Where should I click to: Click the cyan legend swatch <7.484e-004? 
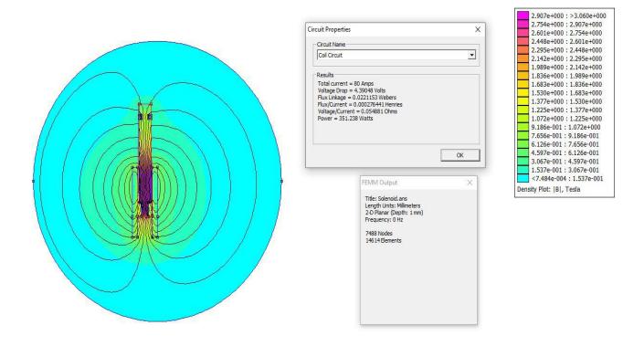point(523,179)
